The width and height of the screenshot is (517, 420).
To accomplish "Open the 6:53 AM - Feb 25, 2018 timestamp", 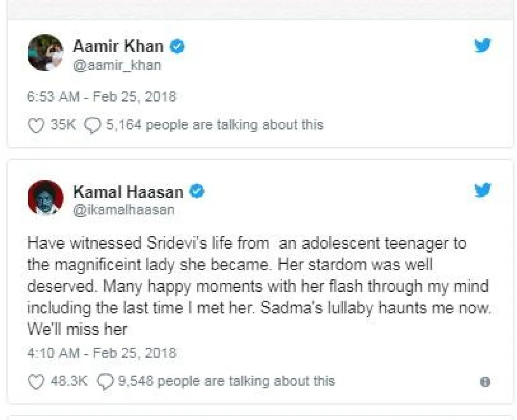I will (x=102, y=96).
